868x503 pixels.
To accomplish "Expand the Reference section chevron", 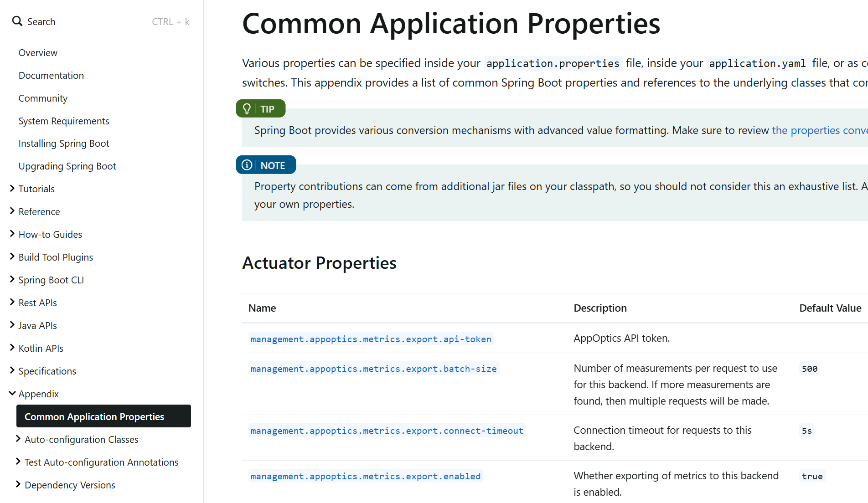I will pyautogui.click(x=12, y=211).
